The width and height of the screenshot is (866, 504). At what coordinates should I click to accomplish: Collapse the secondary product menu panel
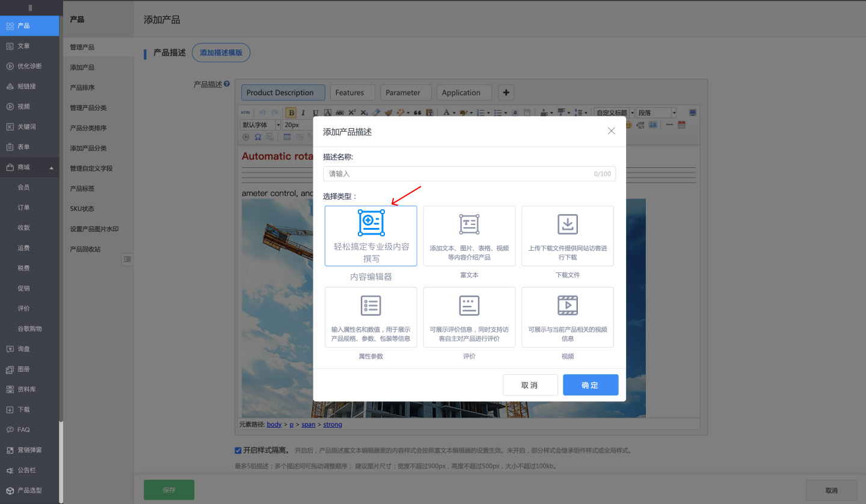pos(127,259)
